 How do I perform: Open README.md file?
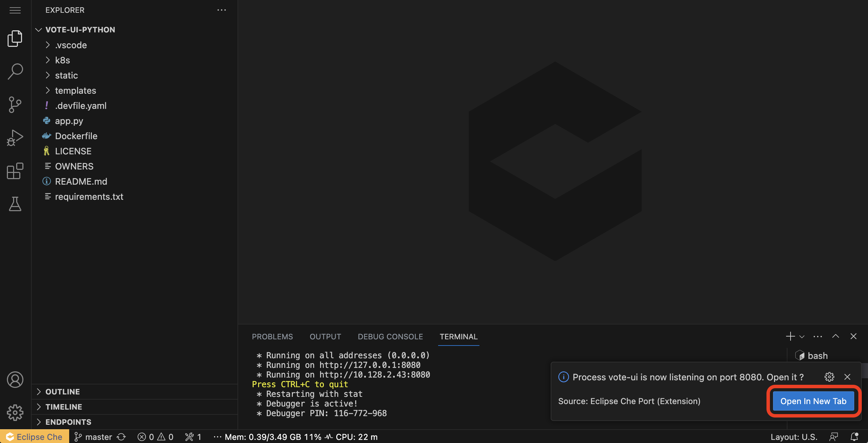tap(135, 182)
